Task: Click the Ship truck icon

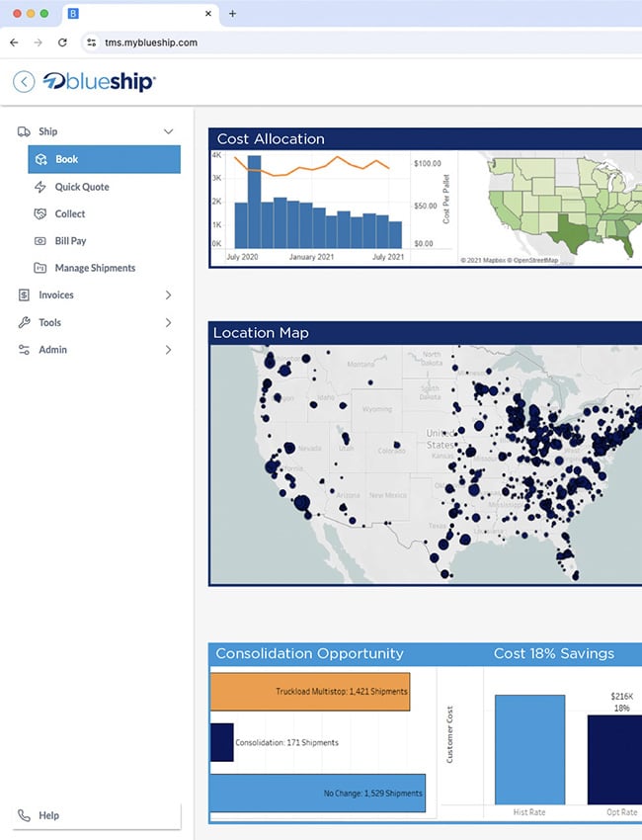Action: pyautogui.click(x=25, y=131)
